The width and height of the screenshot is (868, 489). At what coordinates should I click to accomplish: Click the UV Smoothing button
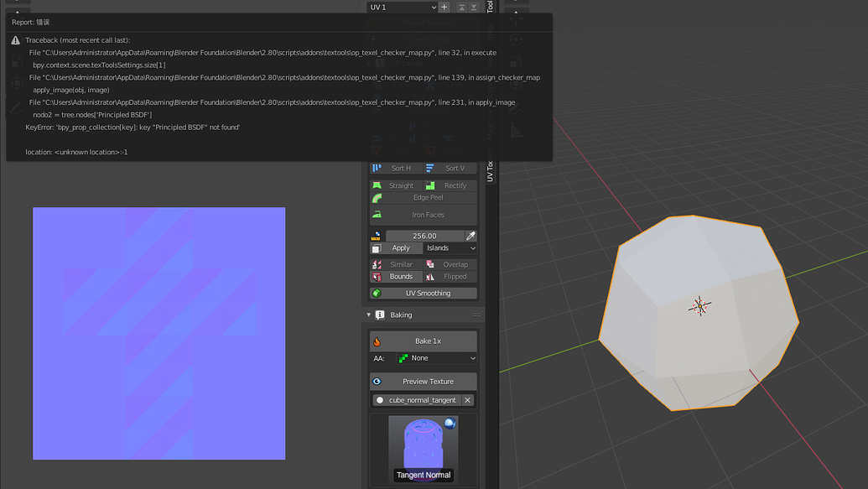424,292
